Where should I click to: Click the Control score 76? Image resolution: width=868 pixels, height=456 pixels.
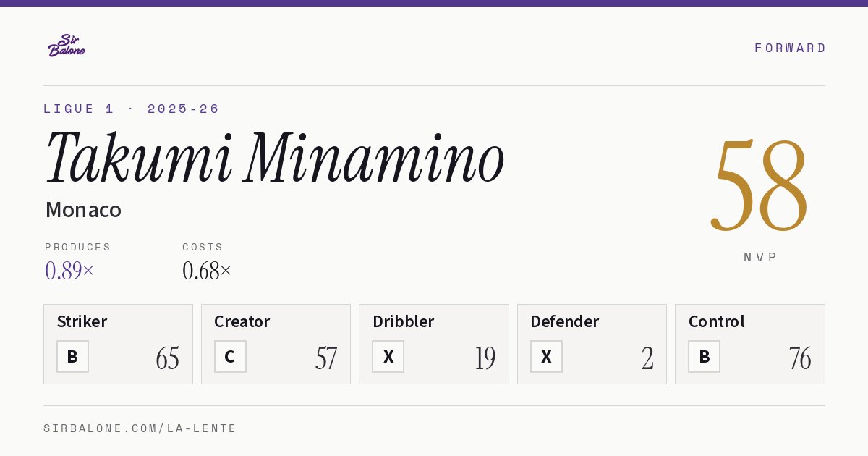coord(800,358)
